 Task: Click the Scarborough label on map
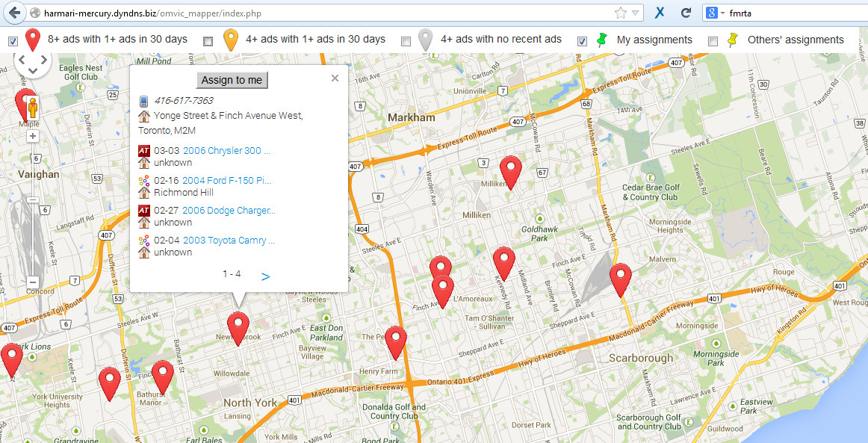[641, 359]
